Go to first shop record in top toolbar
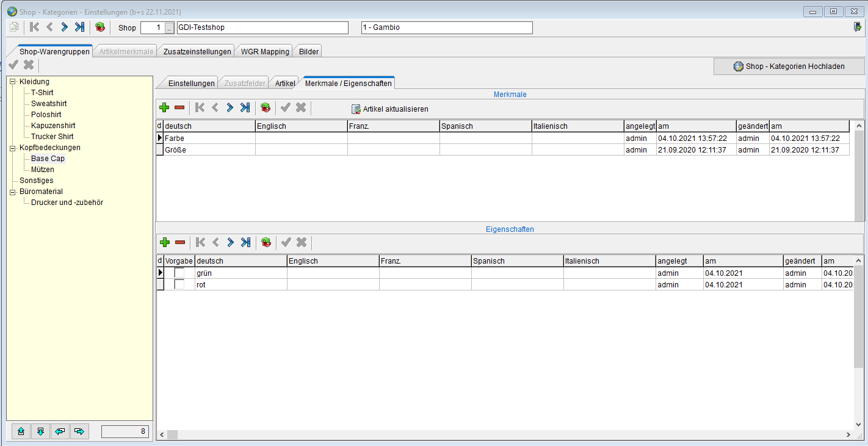Image resolution: width=868 pixels, height=446 pixels. (x=34, y=27)
